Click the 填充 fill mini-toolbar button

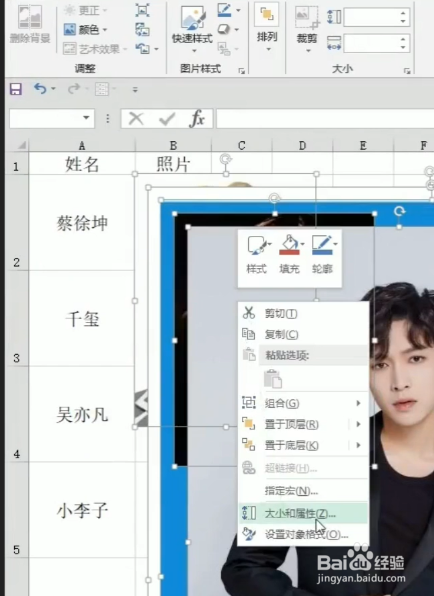tap(290, 255)
